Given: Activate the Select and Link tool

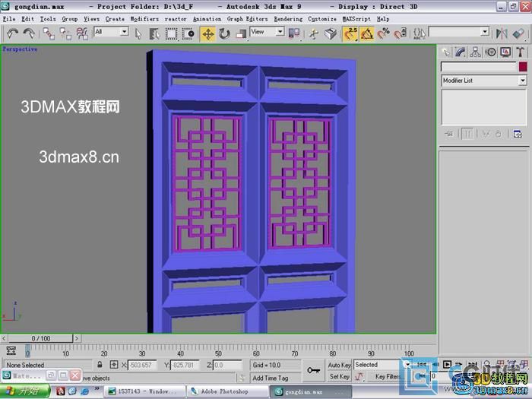Looking at the screenshot, I should (49, 33).
